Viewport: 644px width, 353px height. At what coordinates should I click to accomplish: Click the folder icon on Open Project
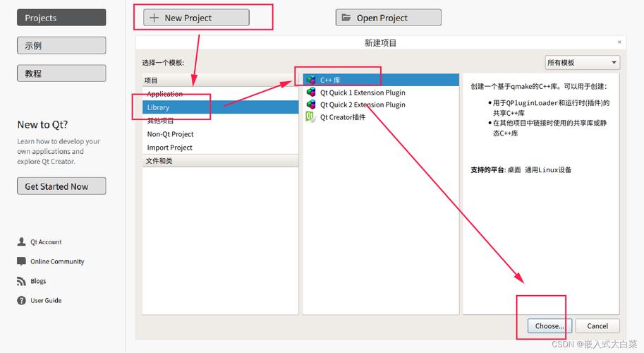pos(346,17)
